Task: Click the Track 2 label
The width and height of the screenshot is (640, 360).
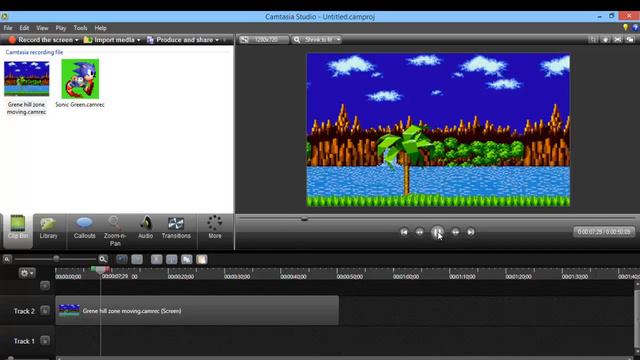Action: [x=24, y=311]
